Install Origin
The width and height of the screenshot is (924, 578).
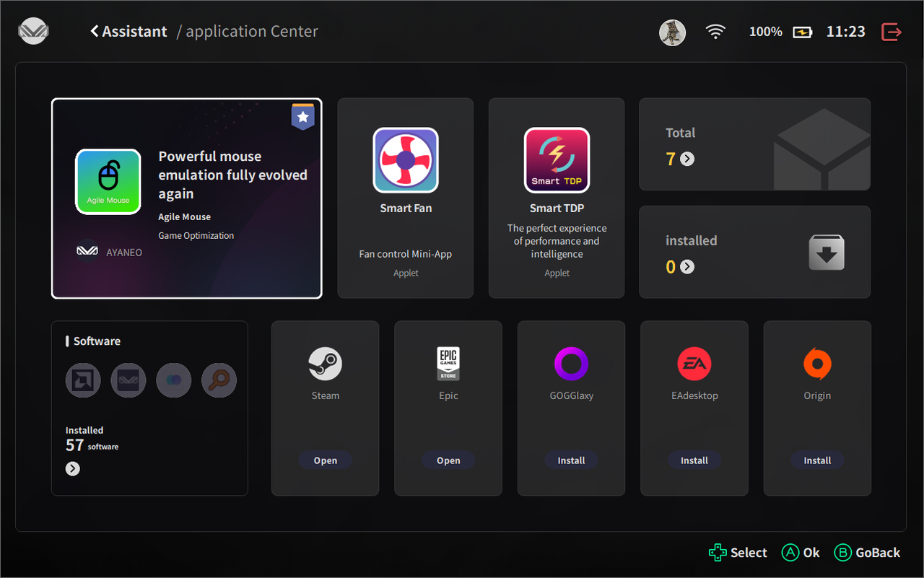tap(817, 460)
